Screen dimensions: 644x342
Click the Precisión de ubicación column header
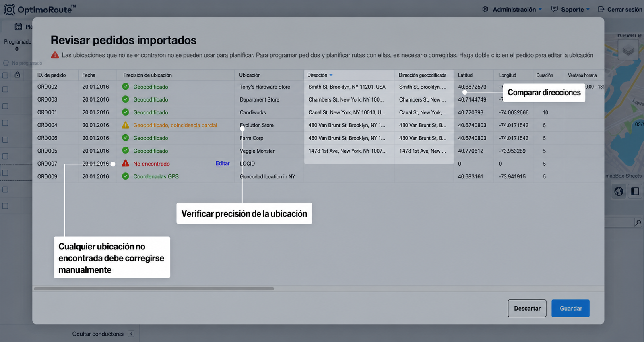pos(147,75)
